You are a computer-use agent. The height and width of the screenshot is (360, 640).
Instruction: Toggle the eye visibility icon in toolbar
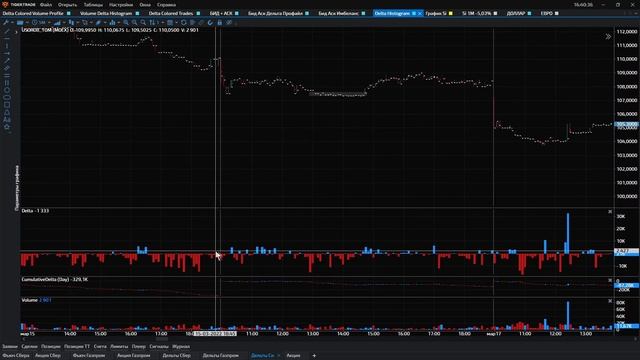(229, 22)
